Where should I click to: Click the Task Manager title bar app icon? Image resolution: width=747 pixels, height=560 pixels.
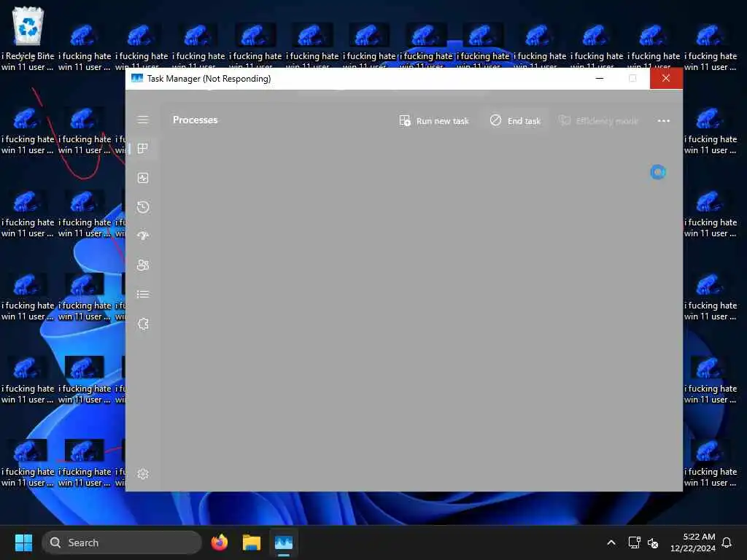pos(137,78)
